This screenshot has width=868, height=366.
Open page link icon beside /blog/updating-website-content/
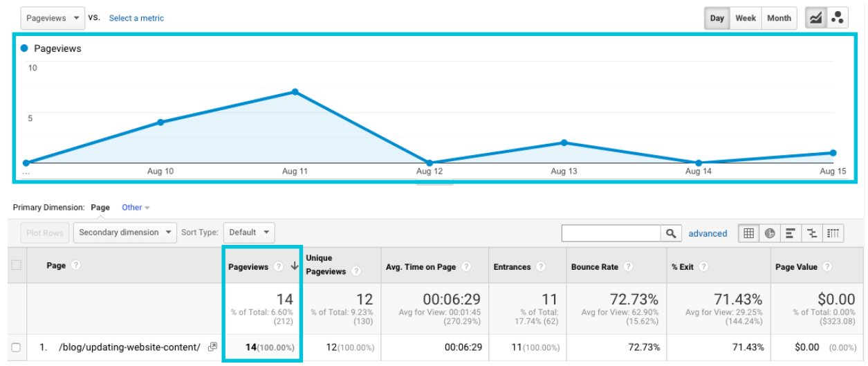212,347
